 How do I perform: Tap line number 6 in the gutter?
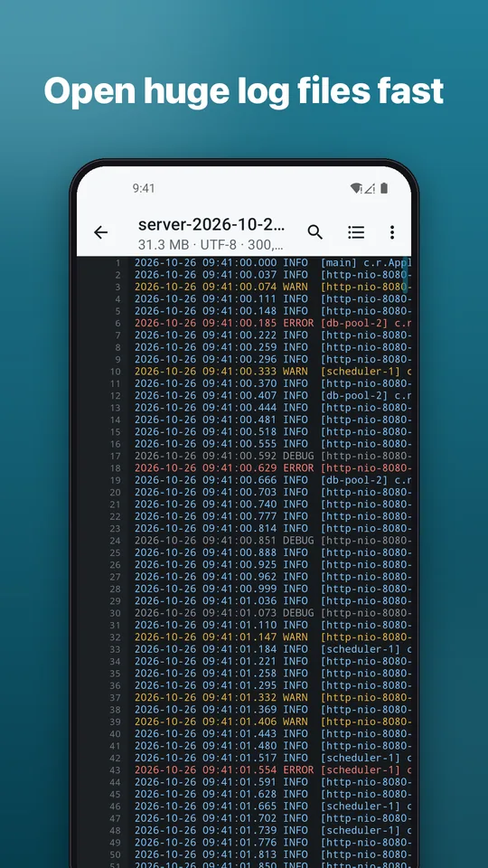117,324
